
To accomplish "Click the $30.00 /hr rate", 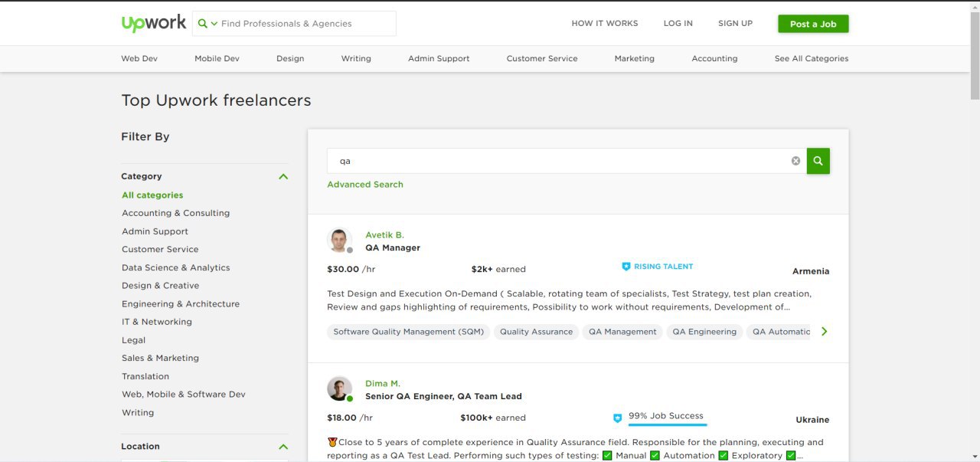I will coord(351,269).
